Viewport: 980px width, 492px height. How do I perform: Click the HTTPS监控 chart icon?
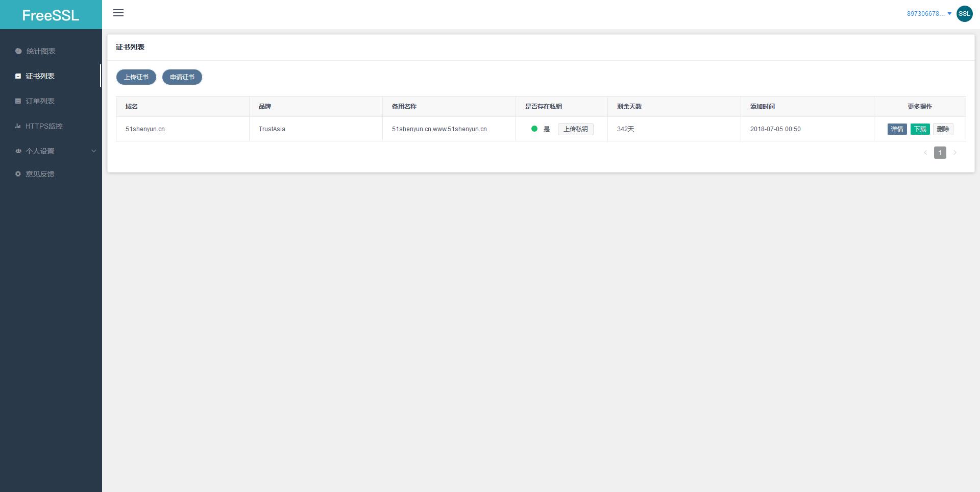coord(18,126)
